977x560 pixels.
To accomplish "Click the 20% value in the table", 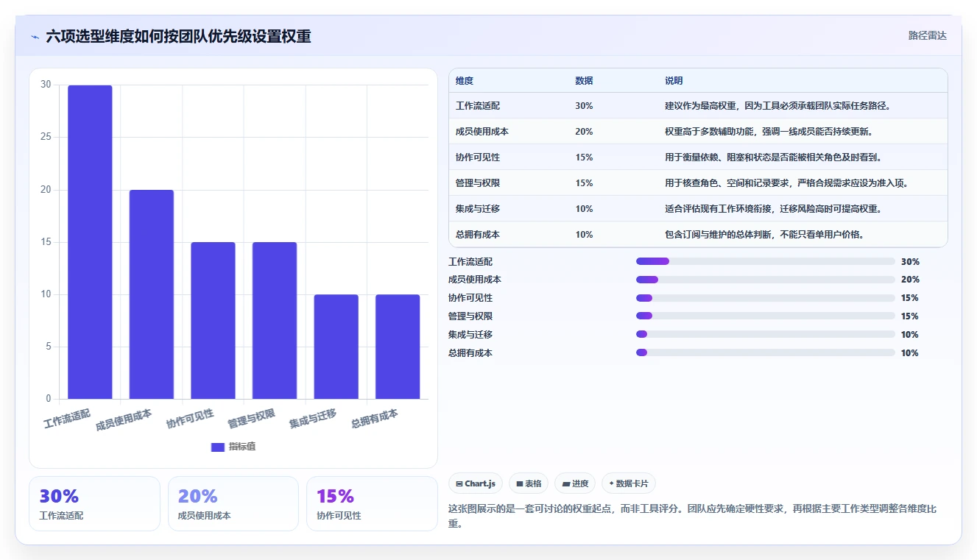I will click(x=584, y=132).
